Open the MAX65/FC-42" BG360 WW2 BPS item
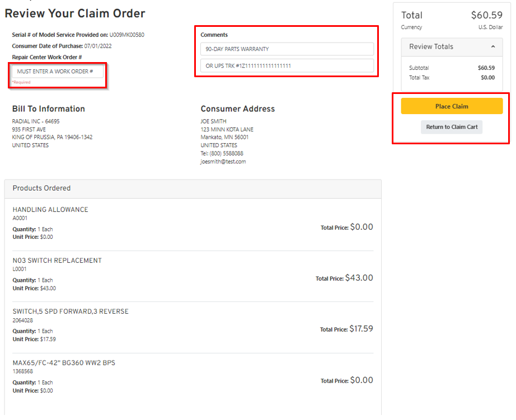The image size is (516, 420). pos(64,363)
